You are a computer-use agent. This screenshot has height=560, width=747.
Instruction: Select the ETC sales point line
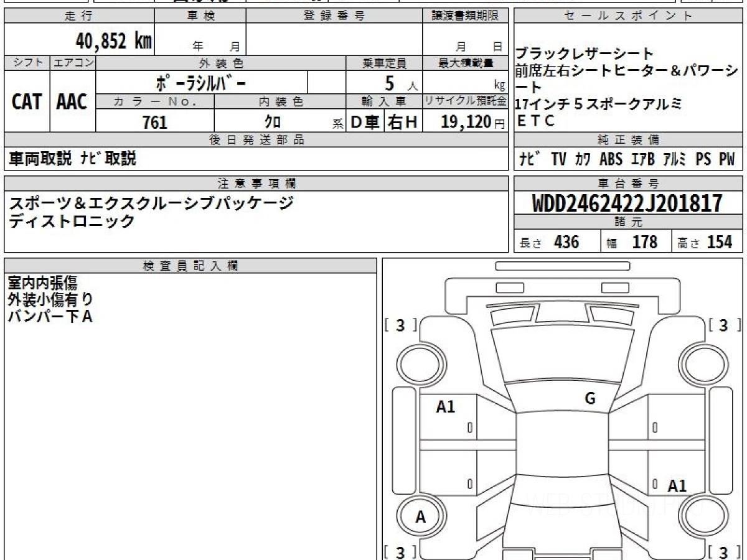click(535, 121)
